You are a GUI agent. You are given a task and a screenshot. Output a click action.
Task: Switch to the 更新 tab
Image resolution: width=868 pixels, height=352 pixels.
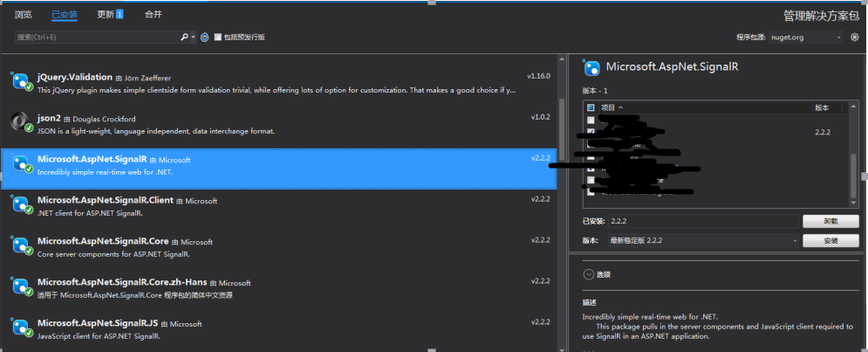pos(106,15)
